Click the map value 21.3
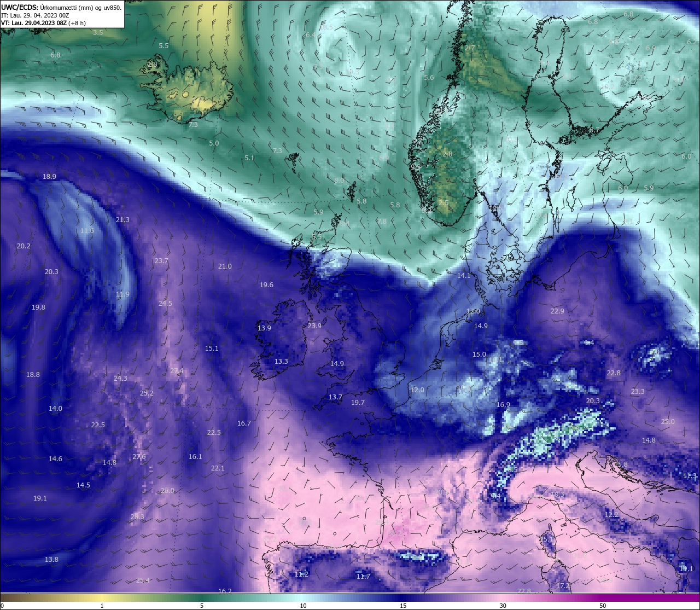Screen dimensions: 700x610 tap(122, 220)
